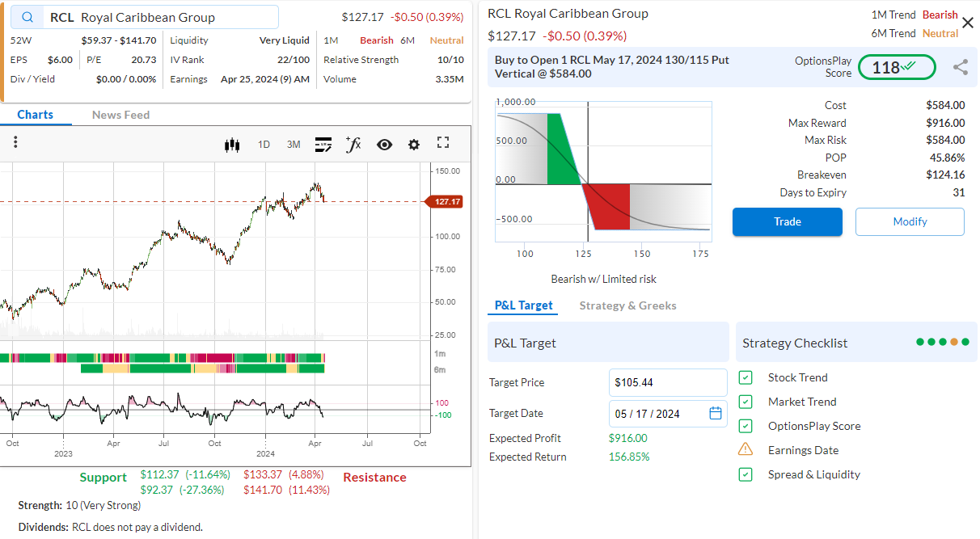Toggle the Market Trend checklist checkbox

coord(746,402)
